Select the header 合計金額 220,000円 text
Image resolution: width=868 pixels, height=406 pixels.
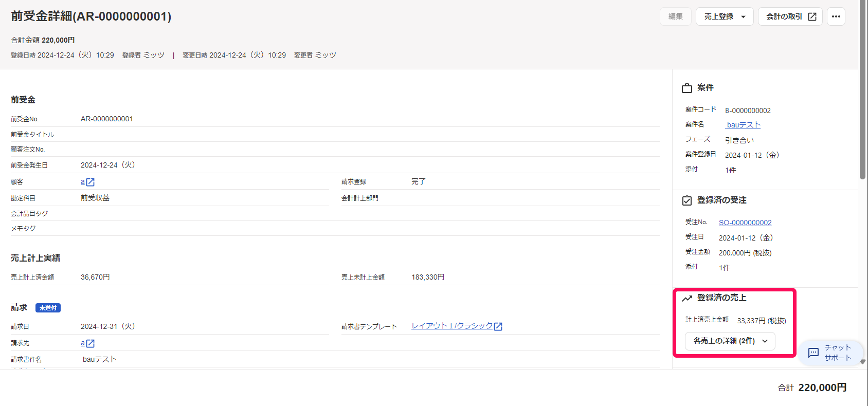coord(43,40)
